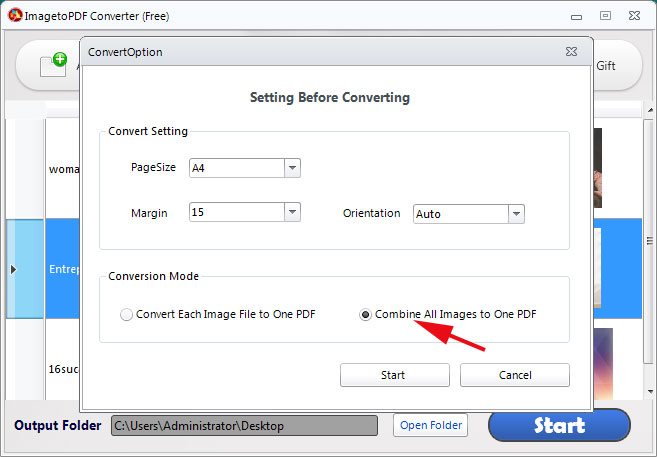Click the file list scroll down arrow
Screen dimensions: 657x457
point(650,392)
